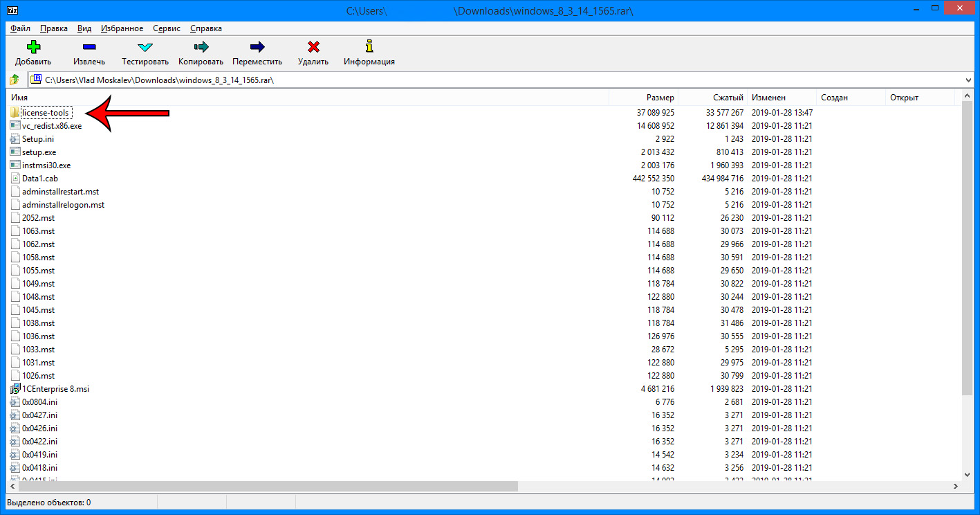Select the 1031.mst file name
The height and width of the screenshot is (515, 980).
38,362
